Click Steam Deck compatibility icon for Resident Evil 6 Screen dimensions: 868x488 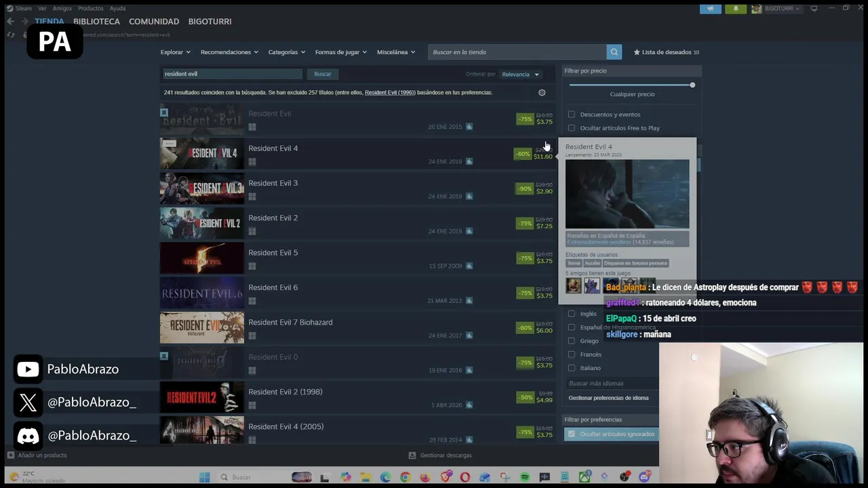[469, 301]
